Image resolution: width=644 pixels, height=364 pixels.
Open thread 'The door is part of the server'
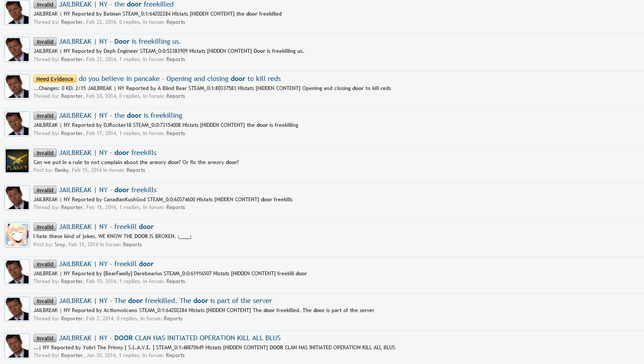pyautogui.click(x=166, y=301)
